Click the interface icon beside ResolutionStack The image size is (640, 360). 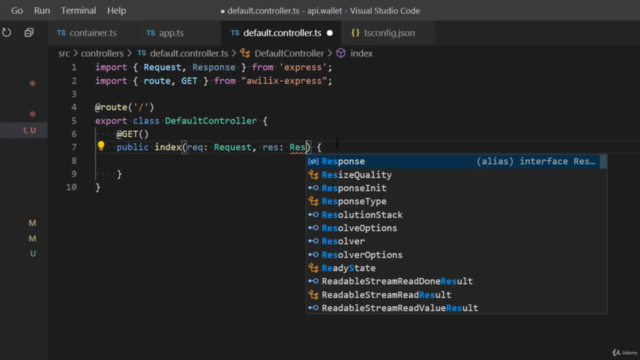[313, 215]
